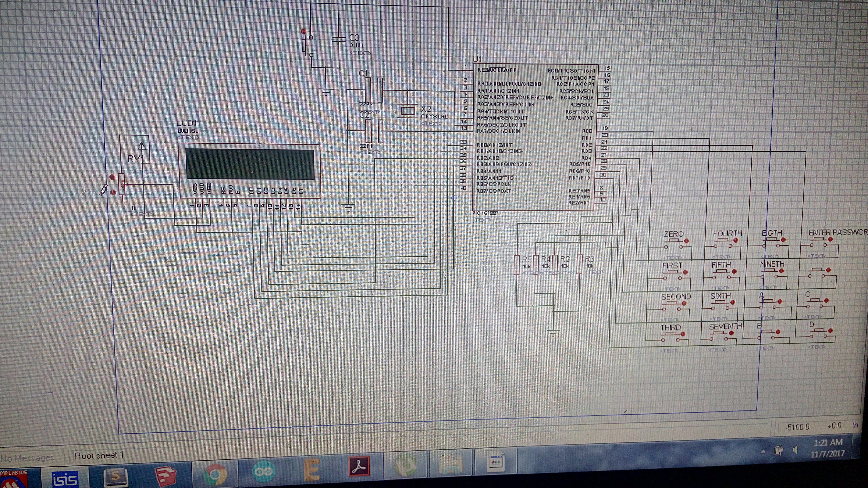Click the RV1 potentiometer increase dot

(112, 177)
